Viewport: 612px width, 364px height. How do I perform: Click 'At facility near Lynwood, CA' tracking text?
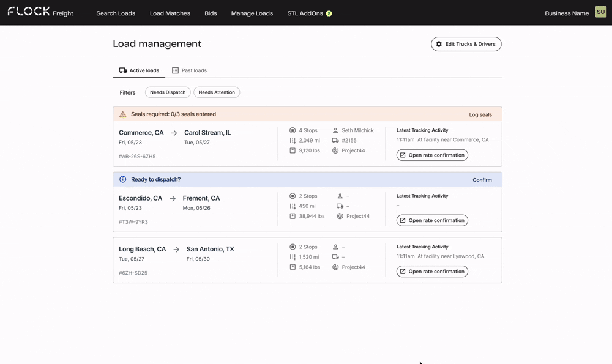coord(451,256)
